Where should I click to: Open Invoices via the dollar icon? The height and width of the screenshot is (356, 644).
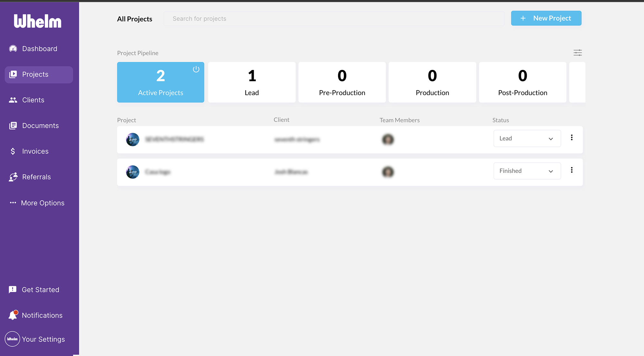[x=13, y=151]
